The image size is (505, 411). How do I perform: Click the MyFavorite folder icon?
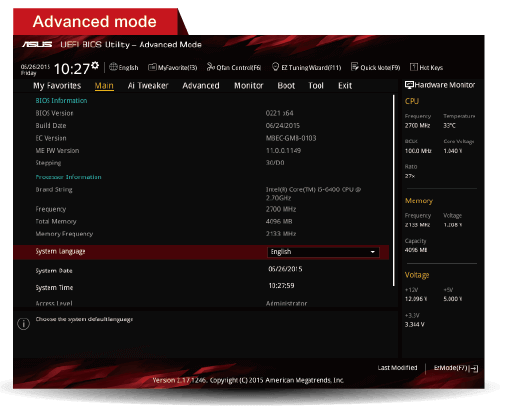[x=152, y=67]
